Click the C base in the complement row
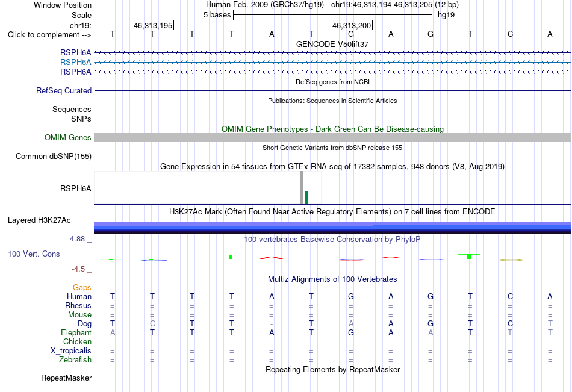Image resolution: width=572 pixels, height=392 pixels. coord(510,34)
